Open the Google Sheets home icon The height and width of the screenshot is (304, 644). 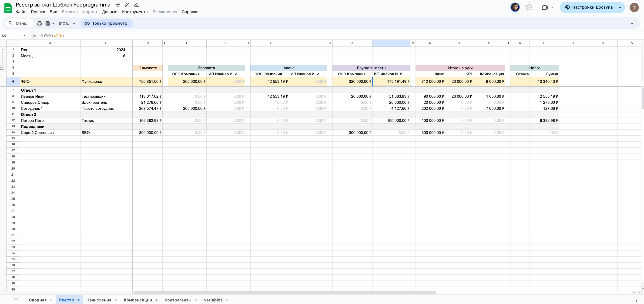click(8, 8)
